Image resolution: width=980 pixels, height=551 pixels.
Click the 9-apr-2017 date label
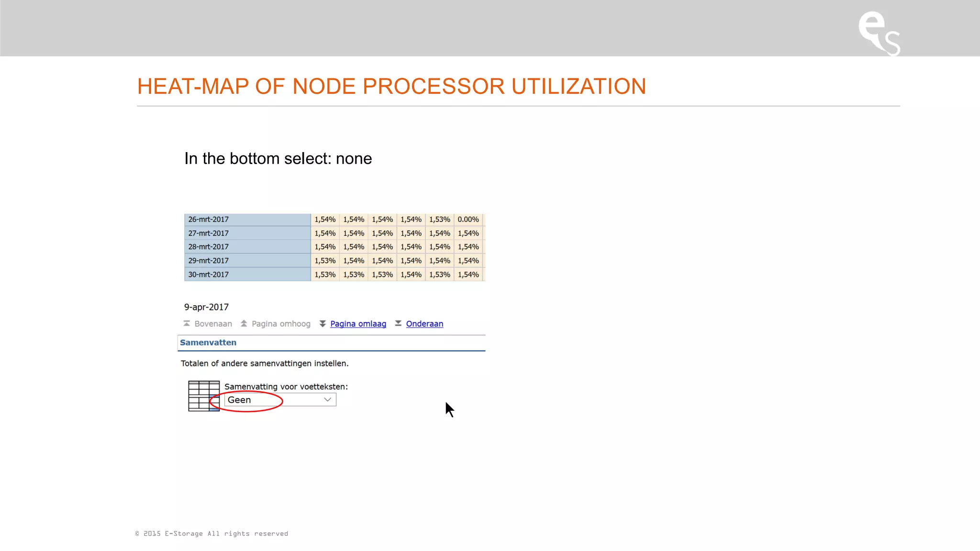206,307
